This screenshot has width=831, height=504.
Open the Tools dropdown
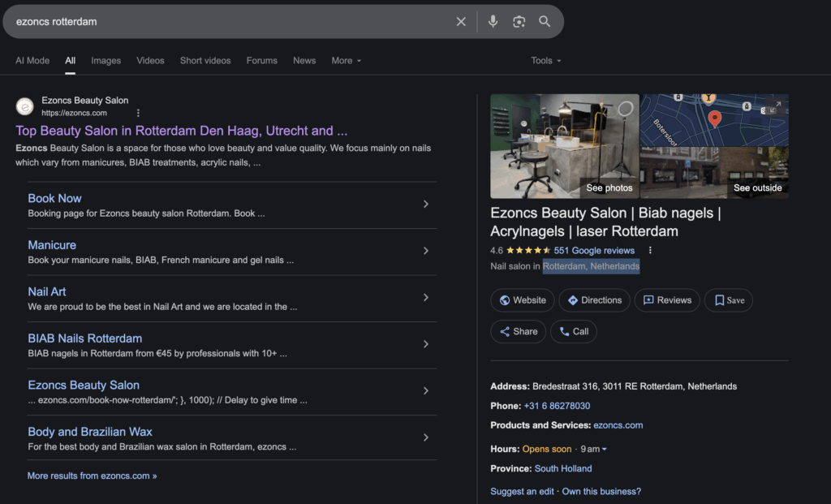[545, 61]
